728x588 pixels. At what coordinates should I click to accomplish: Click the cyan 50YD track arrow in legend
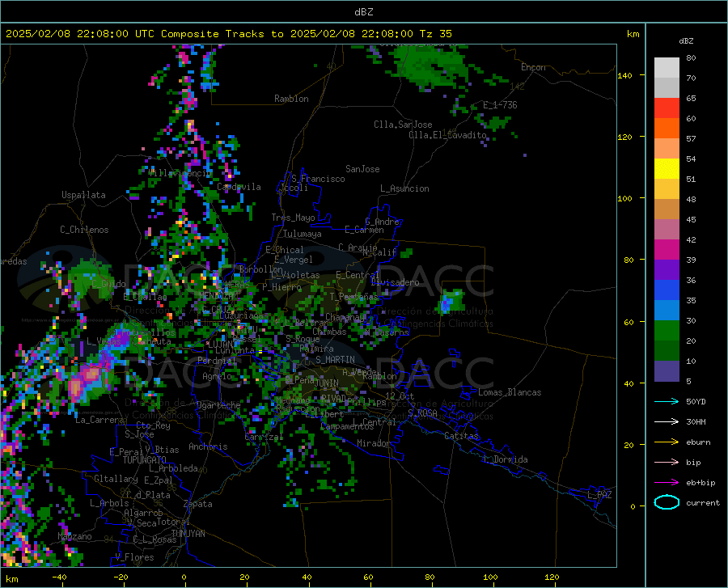tap(667, 401)
